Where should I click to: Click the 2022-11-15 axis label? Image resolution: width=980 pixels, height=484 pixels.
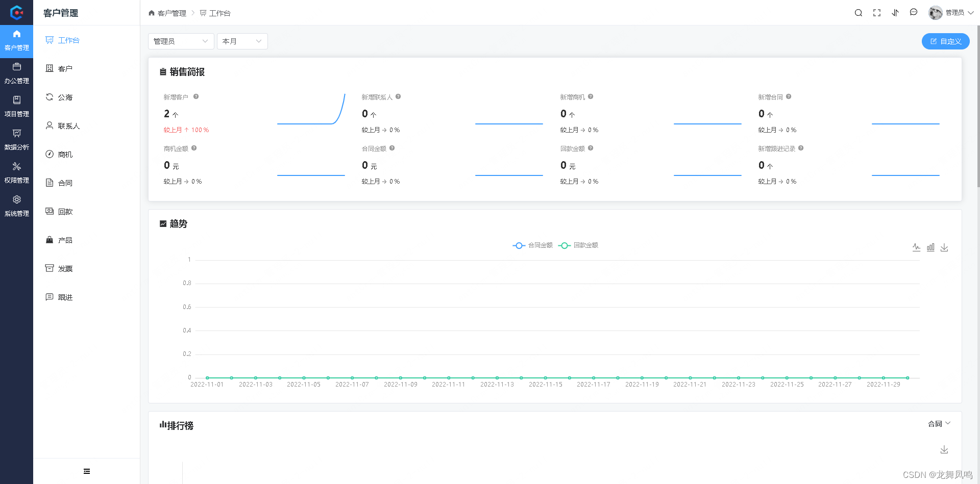(545, 385)
